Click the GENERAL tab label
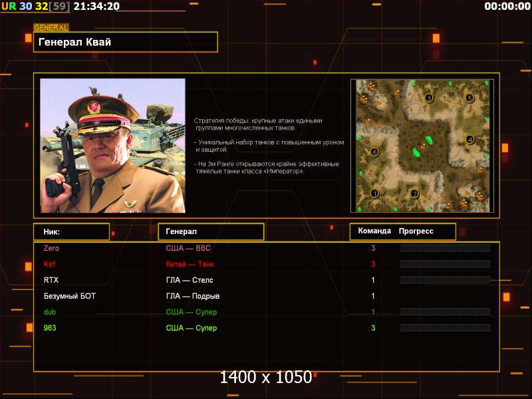Image resolution: width=532 pixels, height=399 pixels. [51, 28]
